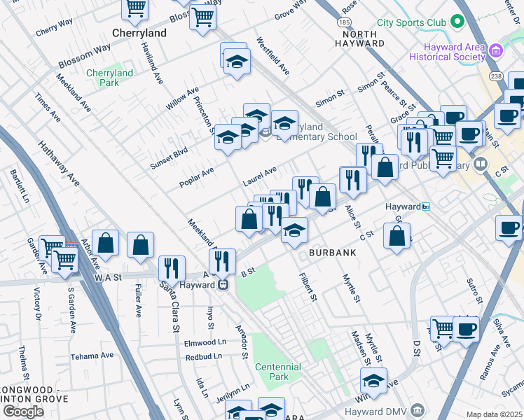Select the Redbud Ln street label
This screenshot has height=420, width=524.
click(x=204, y=357)
